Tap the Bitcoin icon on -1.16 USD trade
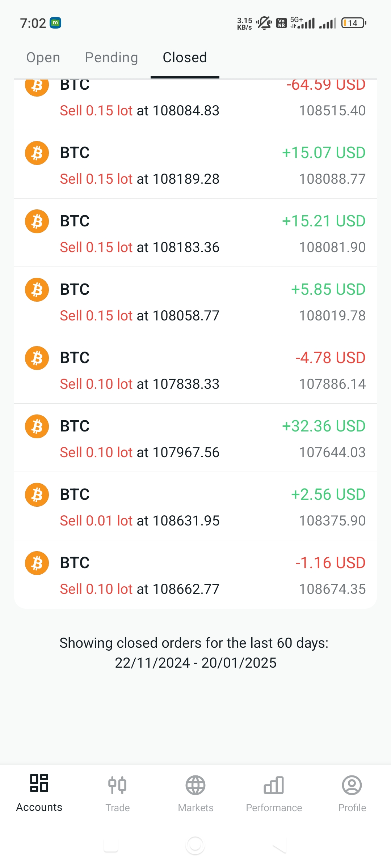Viewport: 391px width, 868px height. 37,563
